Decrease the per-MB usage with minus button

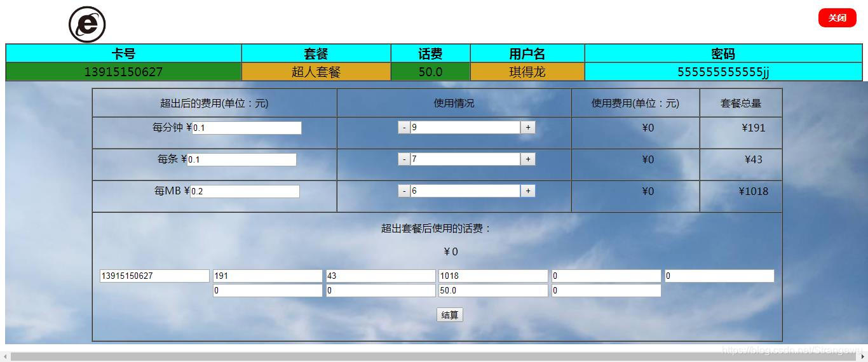(x=404, y=191)
